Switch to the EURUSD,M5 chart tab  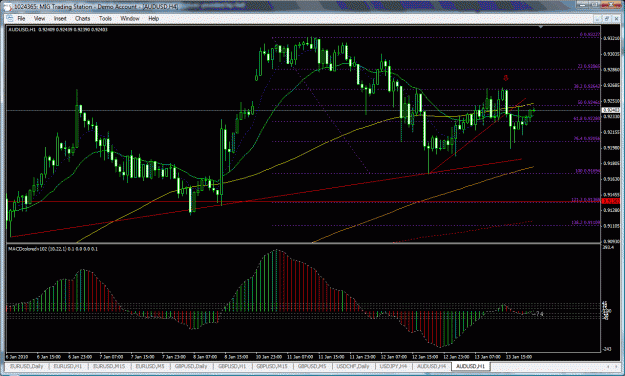[x=150, y=366]
